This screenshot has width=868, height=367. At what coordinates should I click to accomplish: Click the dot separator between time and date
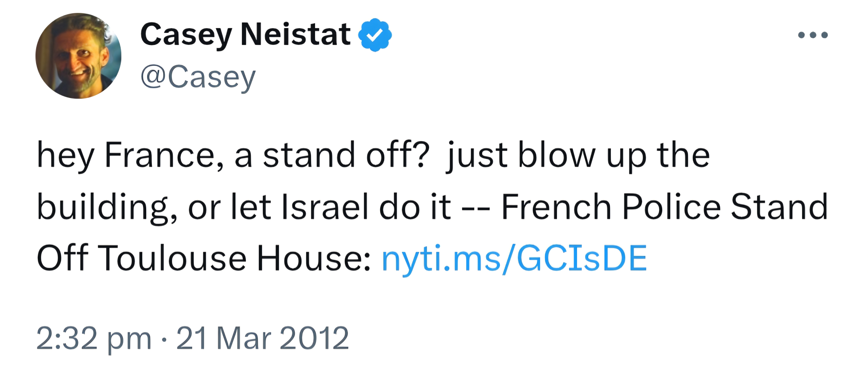pos(164,339)
